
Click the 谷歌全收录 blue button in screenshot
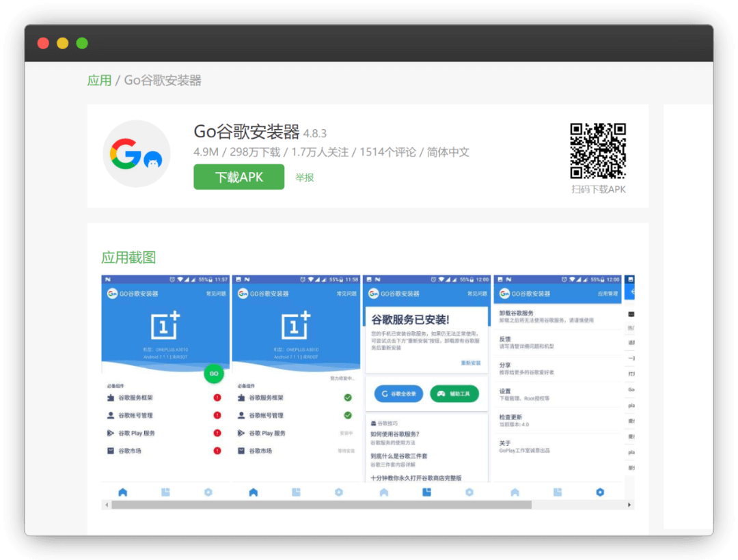(398, 393)
